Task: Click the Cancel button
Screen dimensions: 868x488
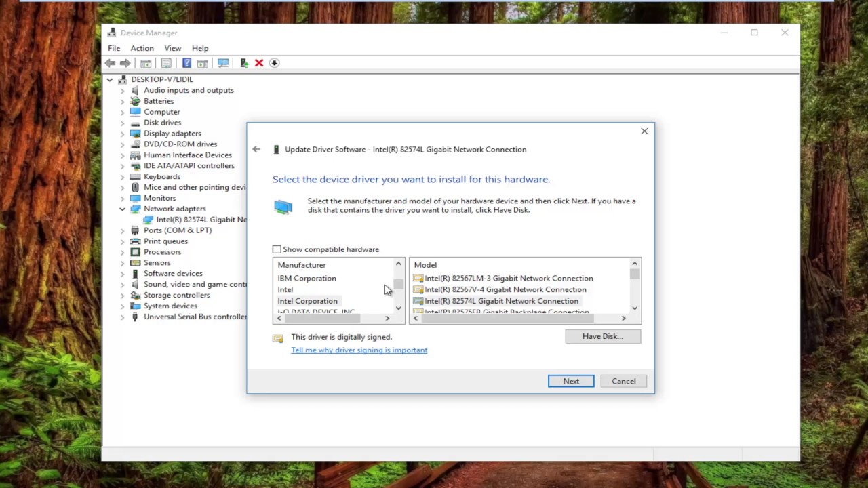Action: click(x=624, y=381)
